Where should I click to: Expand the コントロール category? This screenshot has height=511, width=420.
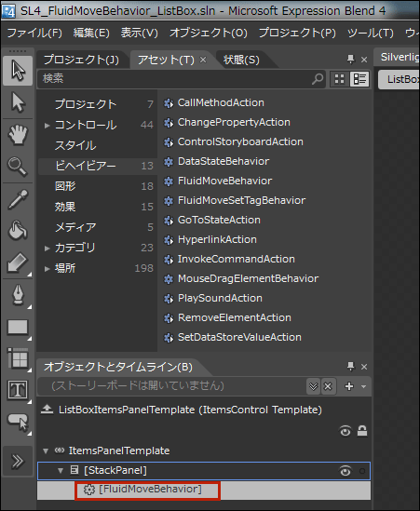coord(47,125)
